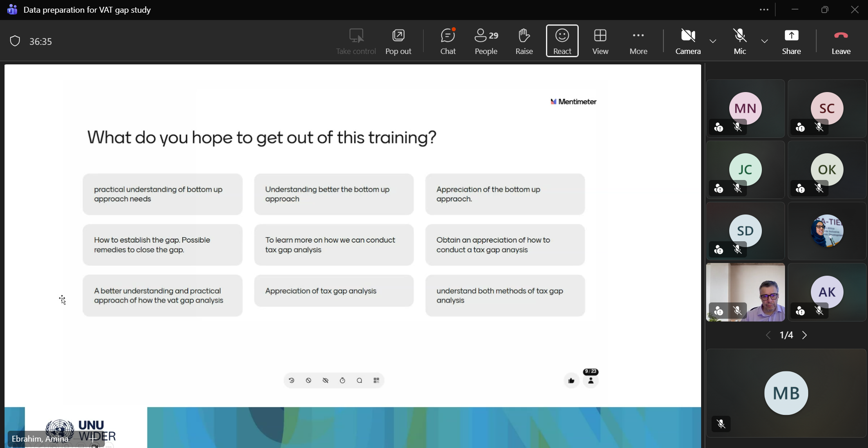Toggle the camera on
Image resolution: width=868 pixels, height=448 pixels.
[688, 41]
